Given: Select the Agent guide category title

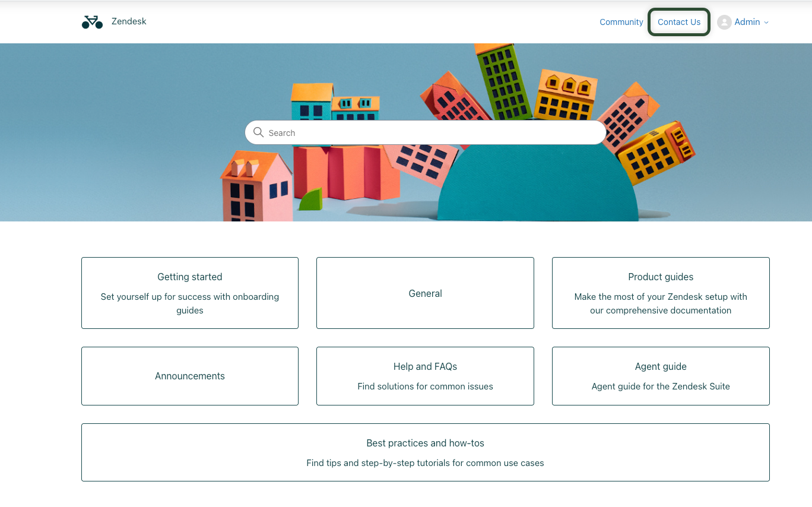Looking at the screenshot, I should (661, 366).
